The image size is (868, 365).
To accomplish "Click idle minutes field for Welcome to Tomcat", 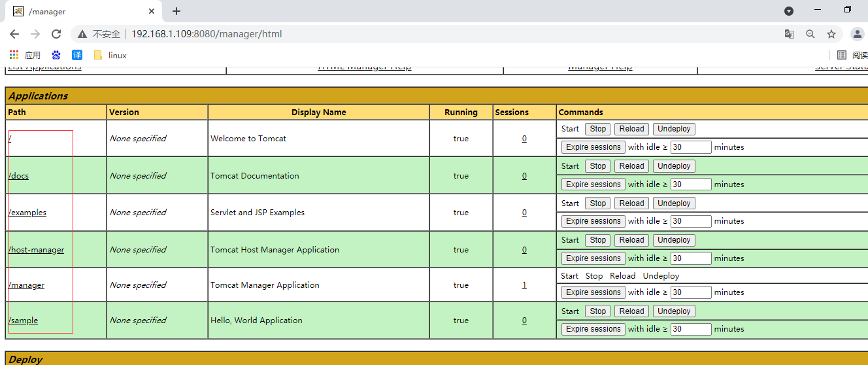I will pyautogui.click(x=691, y=147).
